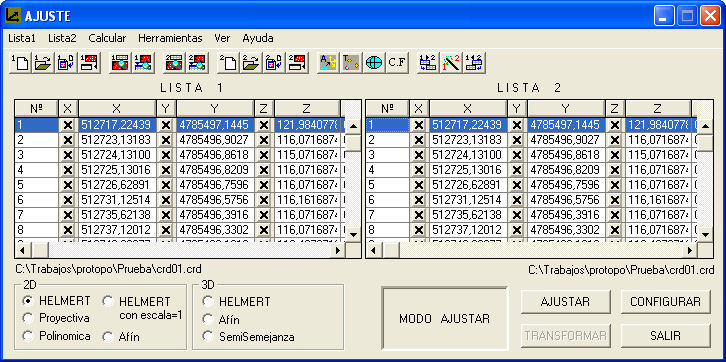This screenshot has height=362, width=726.
Task: Open the Ver menu
Action: point(222,38)
